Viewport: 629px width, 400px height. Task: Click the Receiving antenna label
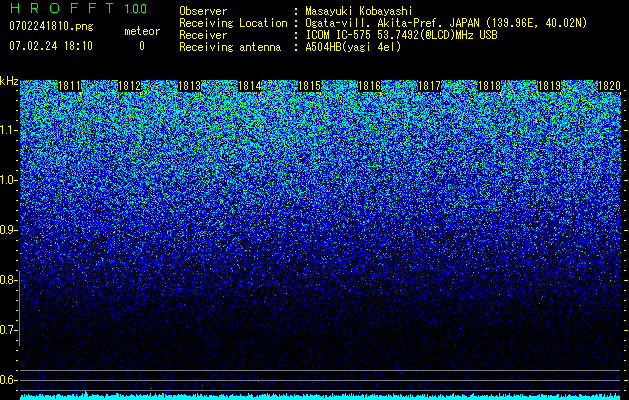(230, 47)
